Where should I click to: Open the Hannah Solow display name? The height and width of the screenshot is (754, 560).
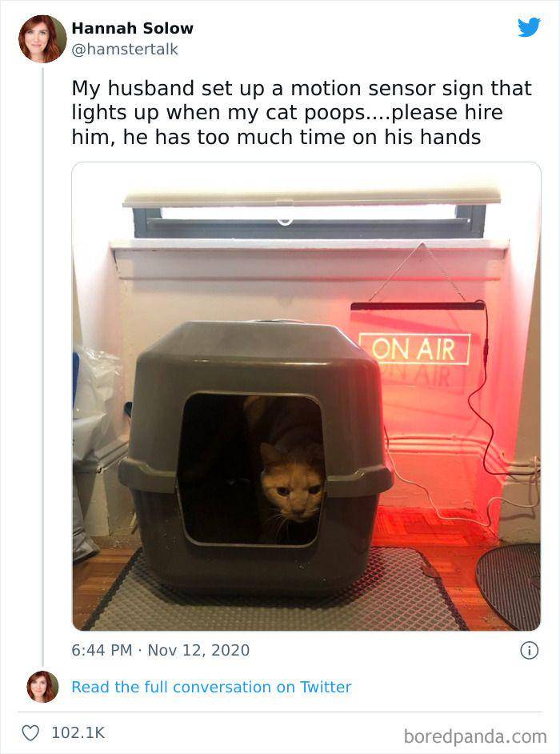click(132, 28)
